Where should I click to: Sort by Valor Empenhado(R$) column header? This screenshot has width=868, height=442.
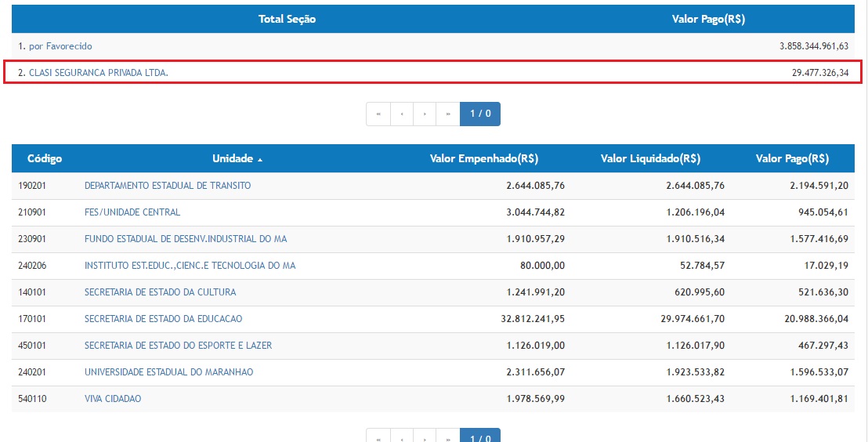483,158
